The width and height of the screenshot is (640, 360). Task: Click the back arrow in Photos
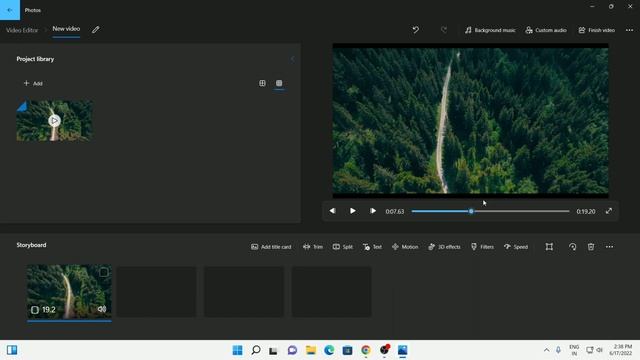10,10
